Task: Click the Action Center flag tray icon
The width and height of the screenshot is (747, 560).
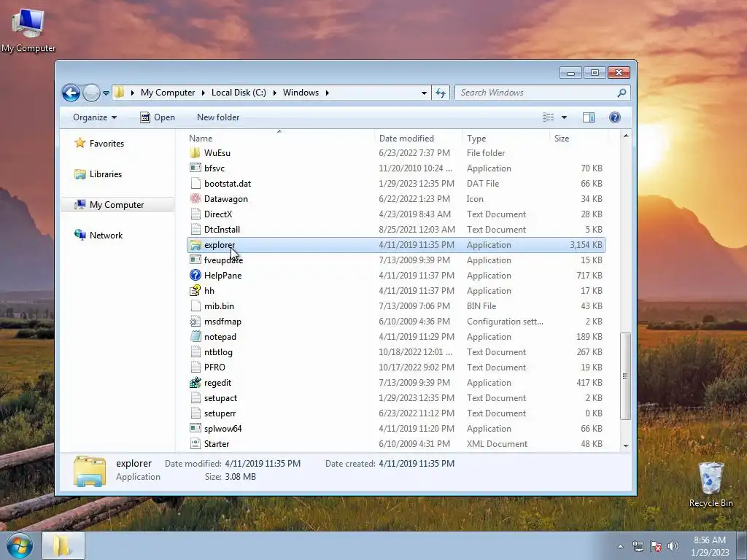Action: click(656, 546)
